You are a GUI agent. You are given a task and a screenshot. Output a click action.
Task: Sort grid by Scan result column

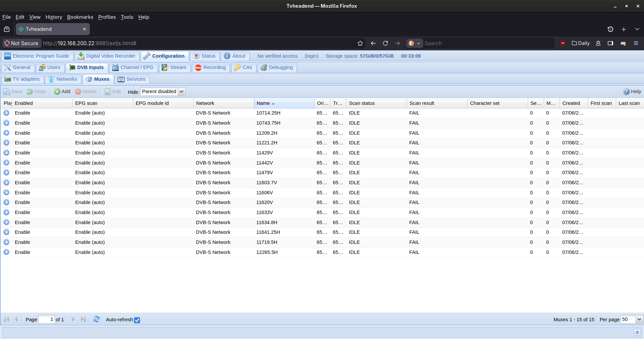pyautogui.click(x=437, y=103)
